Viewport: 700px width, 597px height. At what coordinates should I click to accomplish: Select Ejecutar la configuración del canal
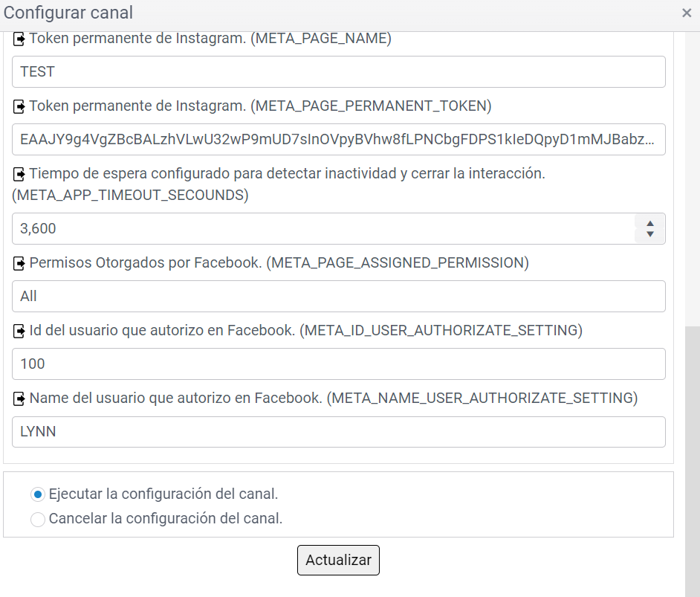(38, 494)
